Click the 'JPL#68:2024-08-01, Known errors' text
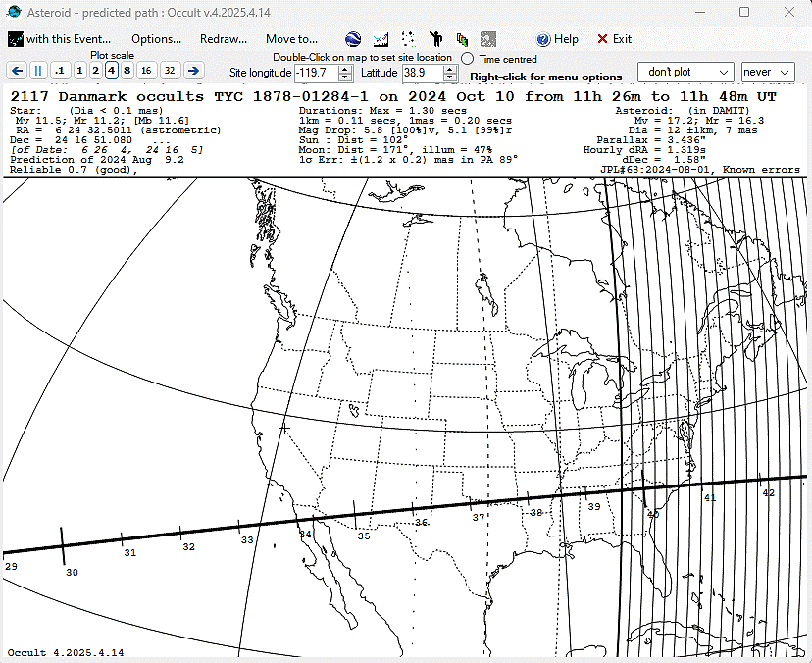 pos(700,170)
